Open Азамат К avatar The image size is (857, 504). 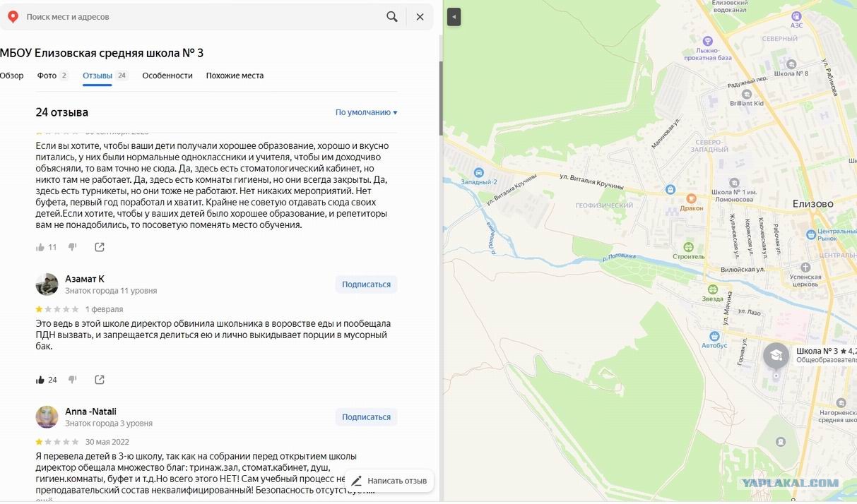click(47, 284)
